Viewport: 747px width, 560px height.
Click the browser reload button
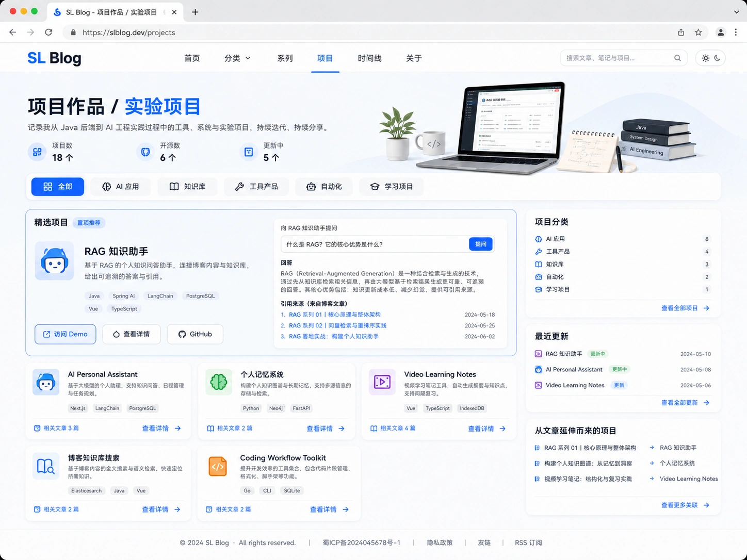tap(48, 32)
